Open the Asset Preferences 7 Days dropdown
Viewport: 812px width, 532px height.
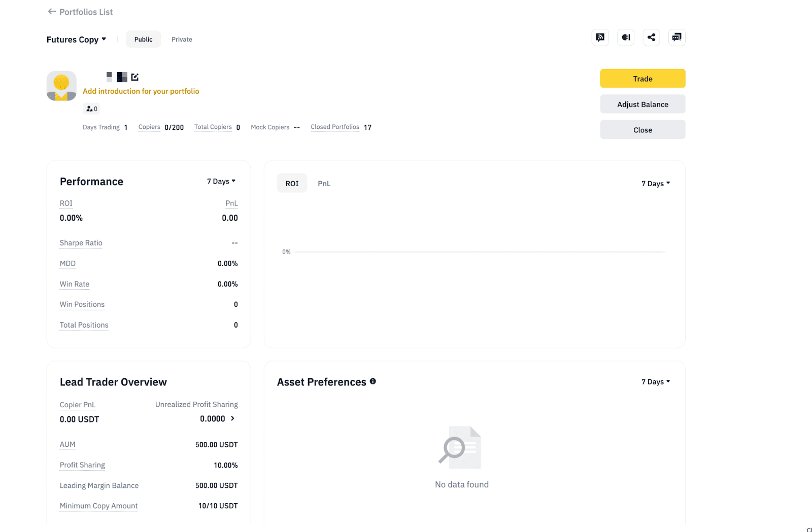click(x=656, y=382)
